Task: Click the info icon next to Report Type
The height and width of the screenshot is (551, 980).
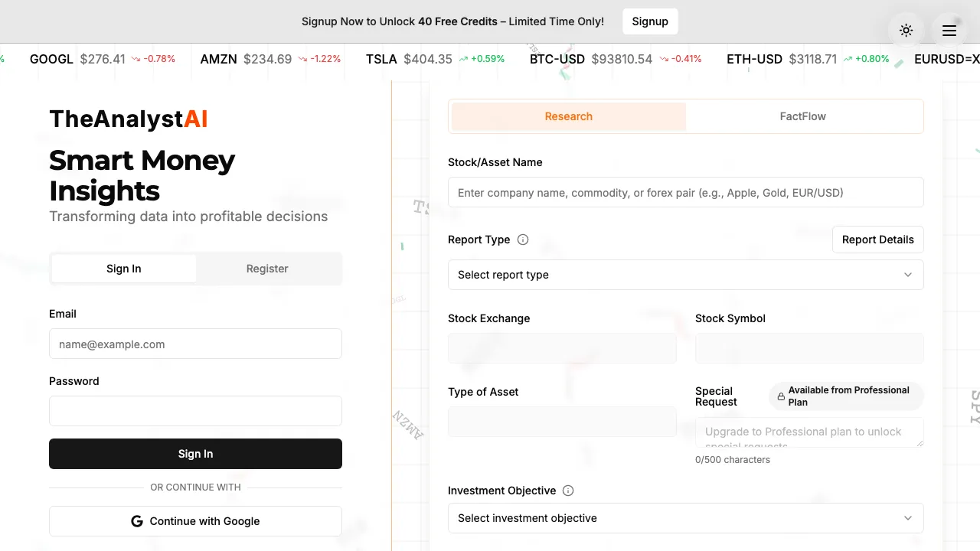Action: [523, 240]
